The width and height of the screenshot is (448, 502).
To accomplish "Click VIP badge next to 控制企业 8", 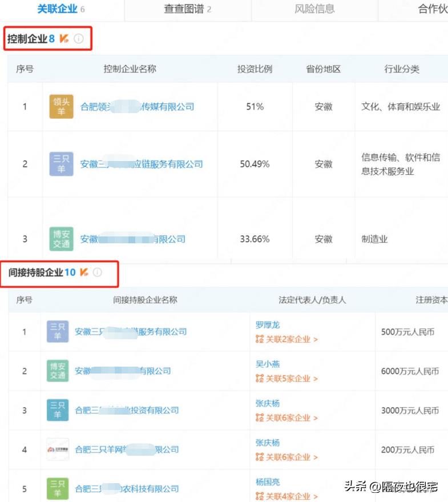I will (x=64, y=39).
